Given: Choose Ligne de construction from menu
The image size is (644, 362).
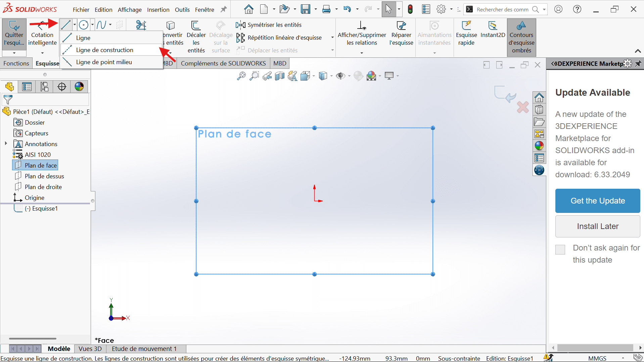Looking at the screenshot, I should 104,50.
